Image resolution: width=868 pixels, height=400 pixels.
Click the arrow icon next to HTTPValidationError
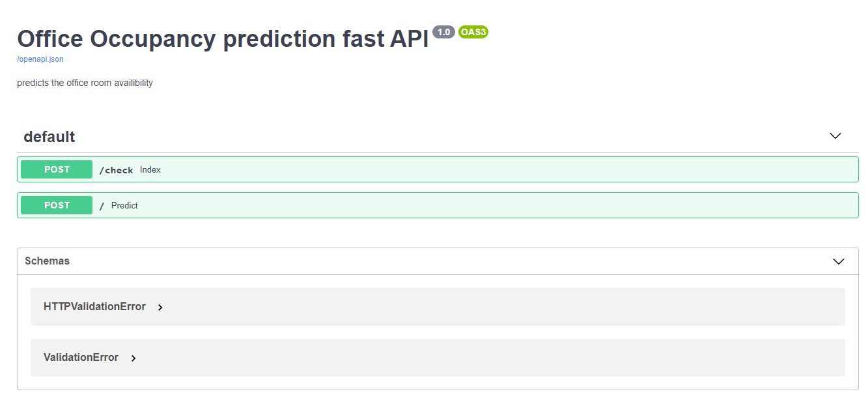click(160, 307)
